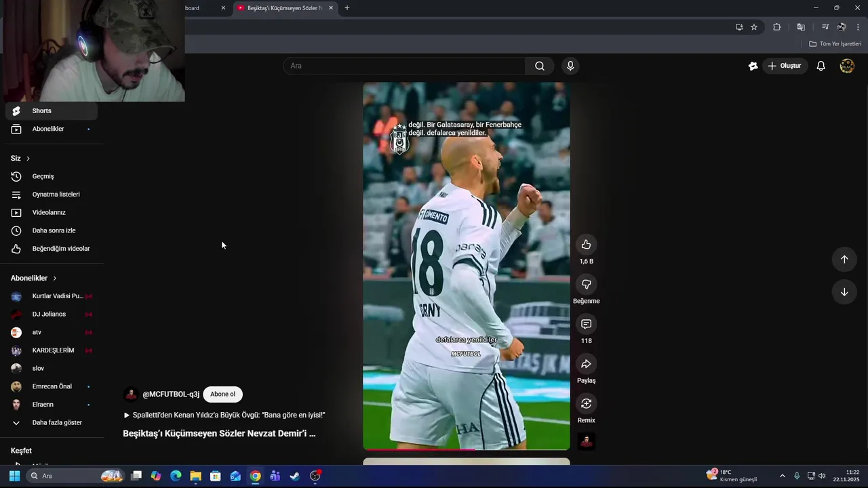Switch to the Beşiktaş'ı Küçümseyen Sözler browser tab
868x488 pixels.
(285, 8)
